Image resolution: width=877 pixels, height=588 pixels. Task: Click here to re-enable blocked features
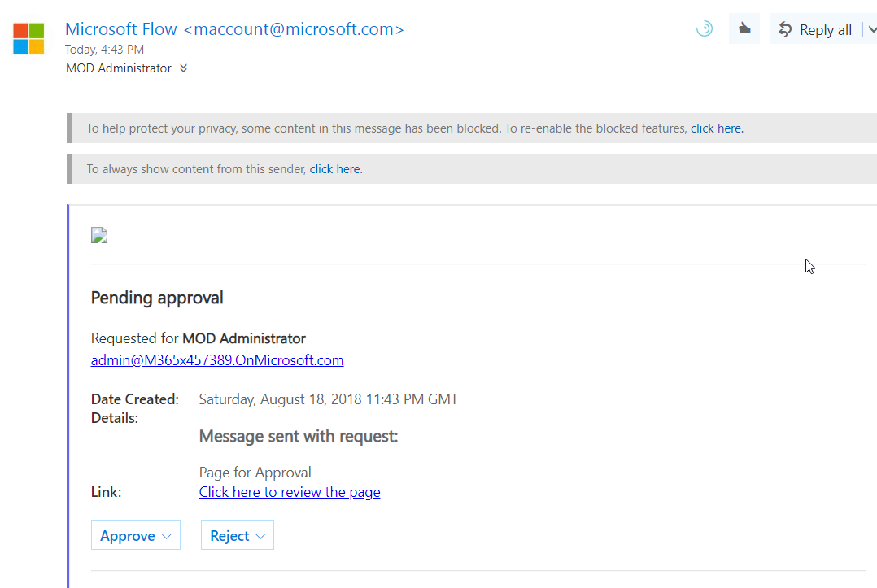coord(717,128)
